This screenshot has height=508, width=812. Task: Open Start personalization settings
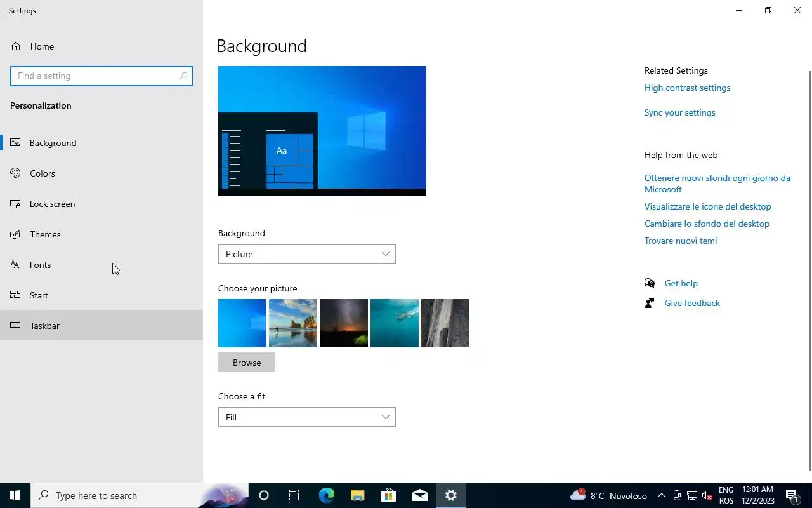pos(101,295)
